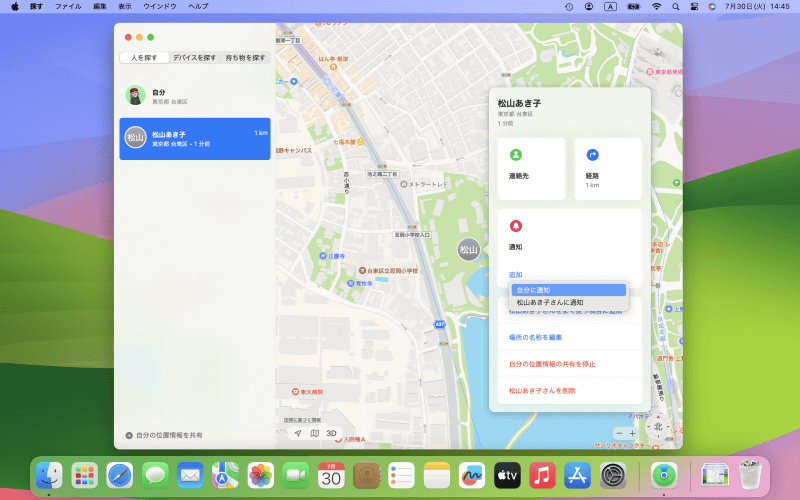Open Maps from the Dock

tap(225, 476)
